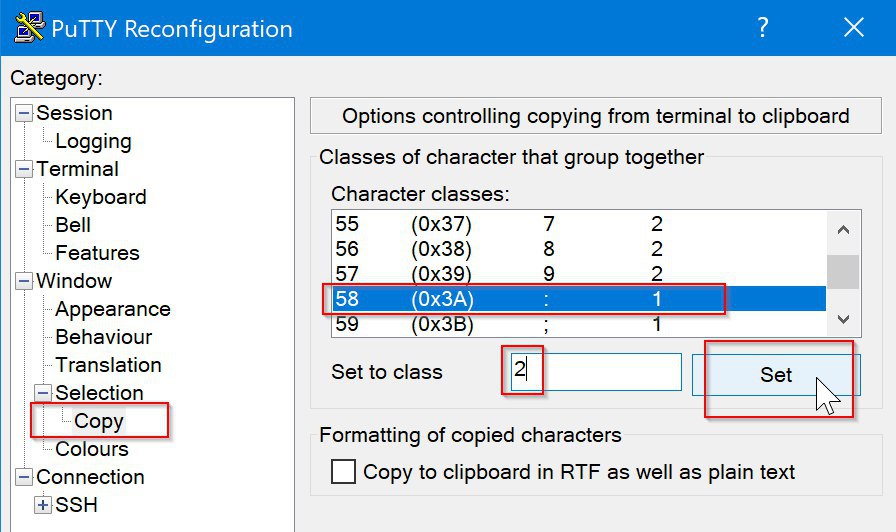Click the character list scroll up arrow

click(x=843, y=230)
